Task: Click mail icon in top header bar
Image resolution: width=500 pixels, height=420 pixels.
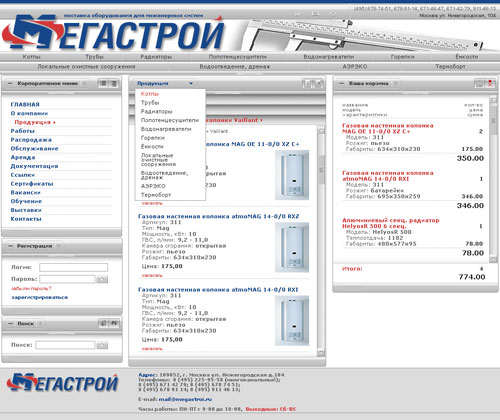Action: click(x=315, y=13)
